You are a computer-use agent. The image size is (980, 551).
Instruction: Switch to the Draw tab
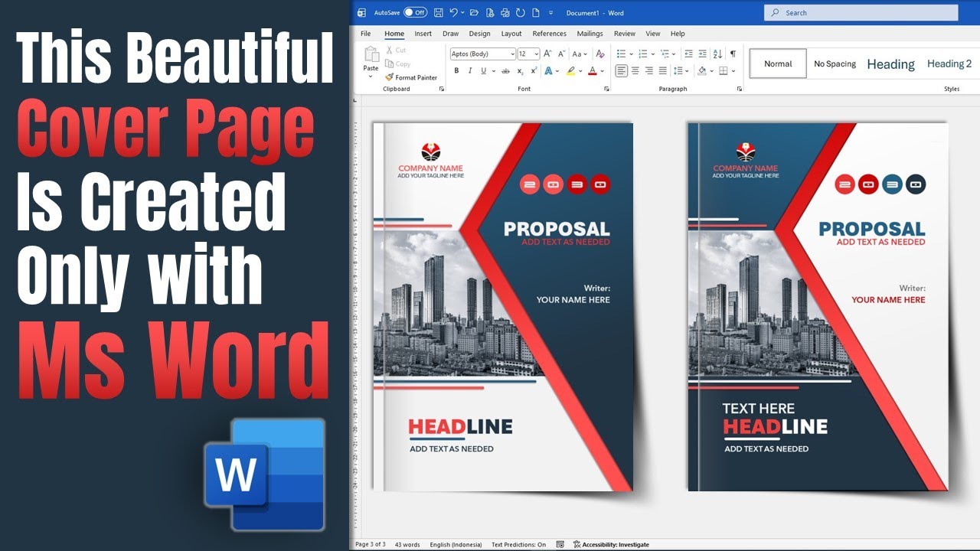(x=451, y=34)
